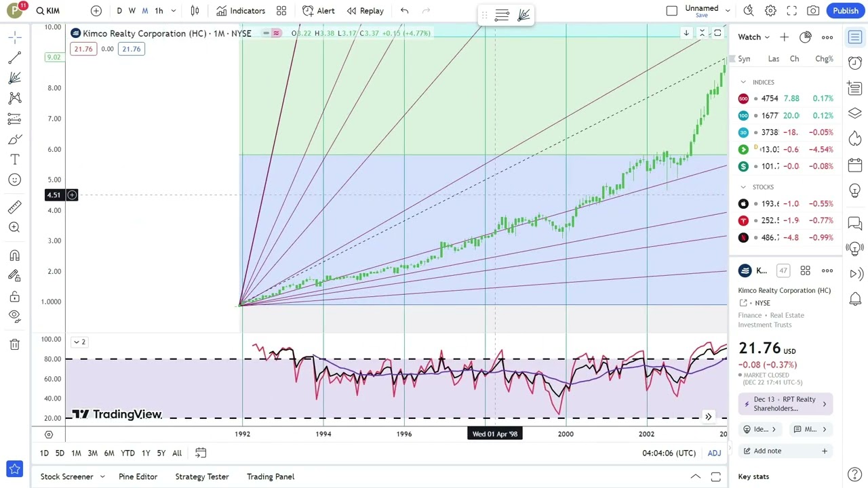868x488 pixels.
Task: Open the Strategy Tester tab
Action: 202,476
